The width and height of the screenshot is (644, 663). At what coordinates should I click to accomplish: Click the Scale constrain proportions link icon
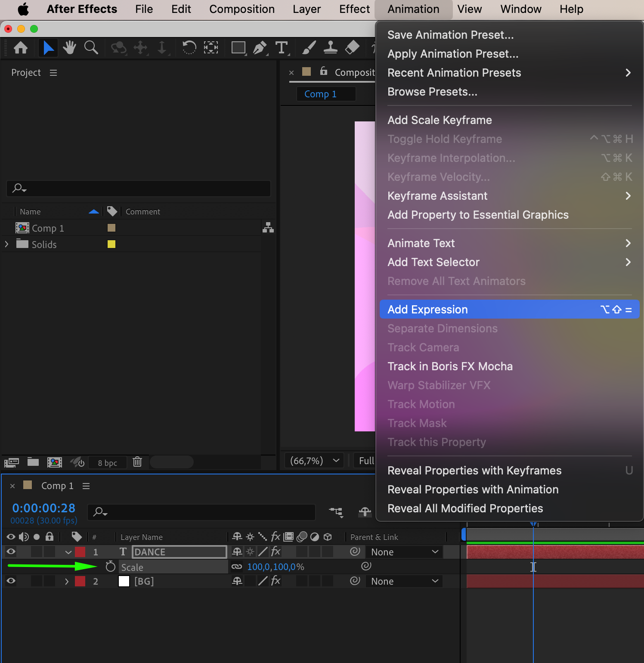(237, 567)
